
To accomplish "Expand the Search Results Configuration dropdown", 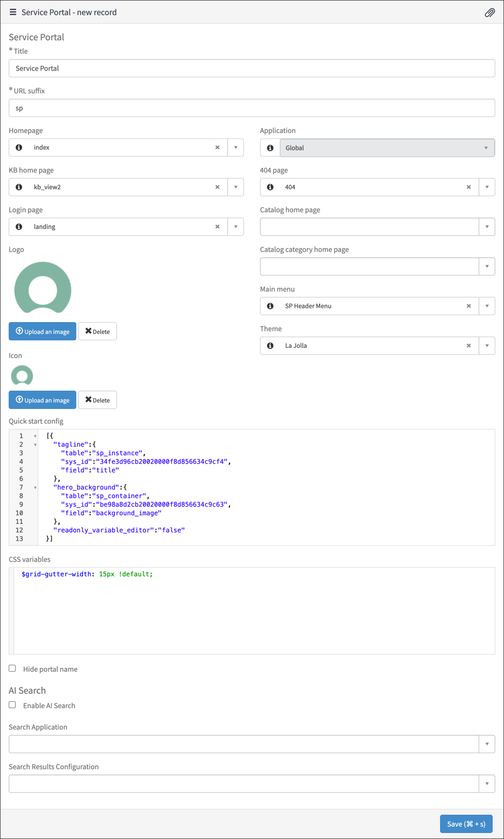I will 487,783.
